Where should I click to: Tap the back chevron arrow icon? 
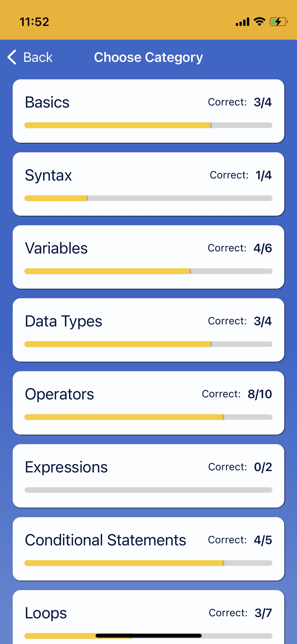pyautogui.click(x=12, y=57)
